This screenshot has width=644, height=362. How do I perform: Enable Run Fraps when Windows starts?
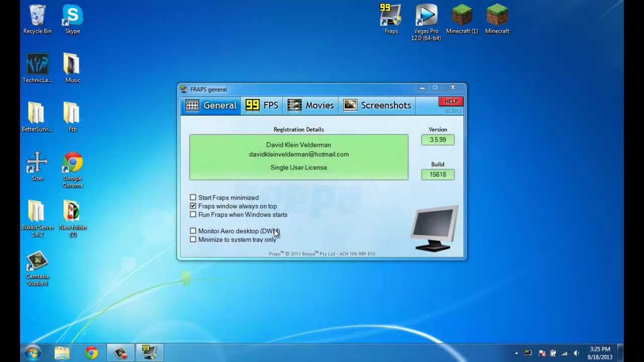tap(193, 215)
